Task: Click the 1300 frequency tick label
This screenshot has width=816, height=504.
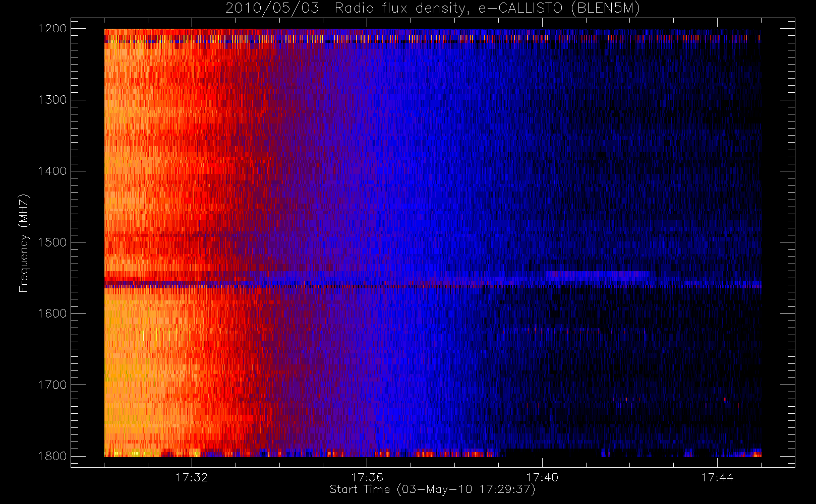Action: (x=52, y=100)
